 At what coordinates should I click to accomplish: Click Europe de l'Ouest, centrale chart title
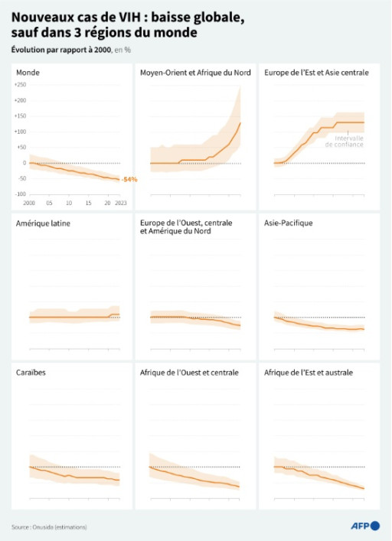(x=186, y=227)
